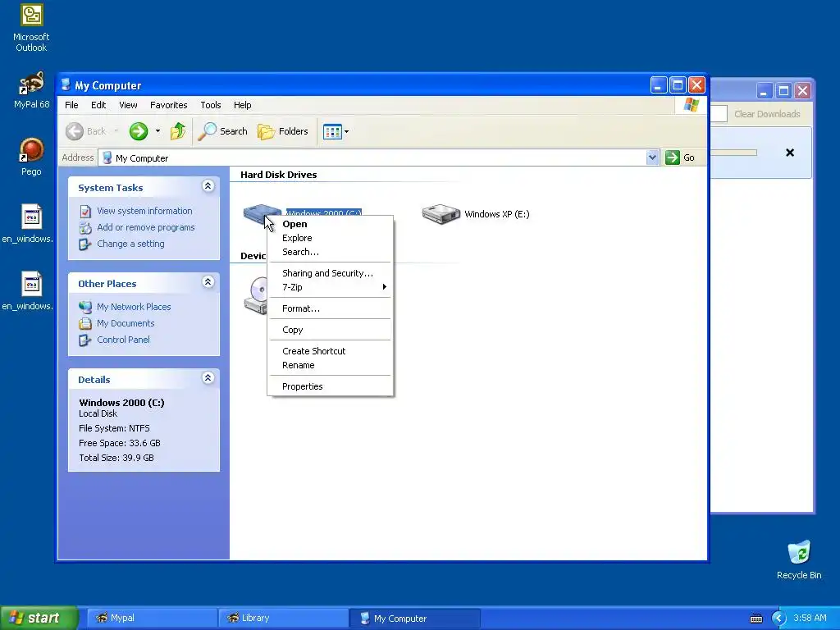The image size is (840, 630).
Task: Click the Change a setting icon
Action: point(85,244)
